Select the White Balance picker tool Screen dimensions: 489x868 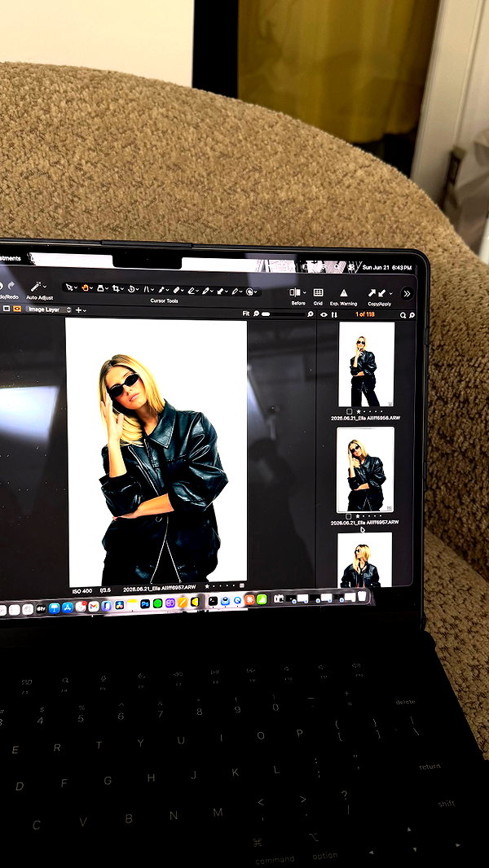click(x=205, y=290)
